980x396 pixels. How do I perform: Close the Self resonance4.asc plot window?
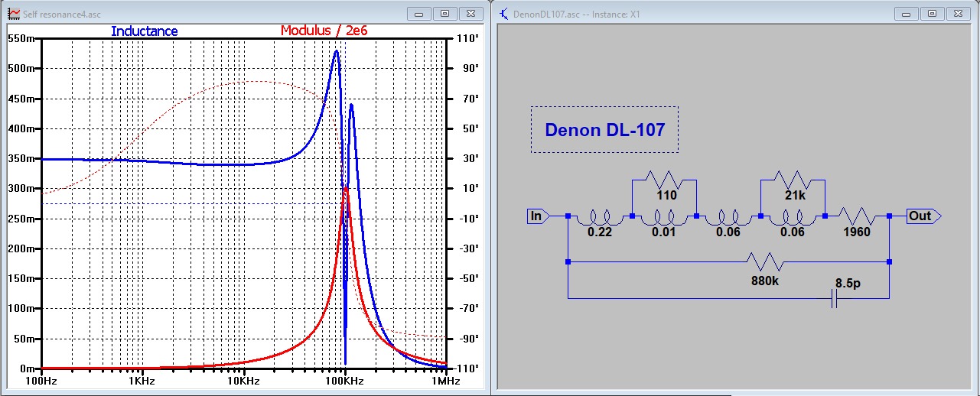(470, 13)
